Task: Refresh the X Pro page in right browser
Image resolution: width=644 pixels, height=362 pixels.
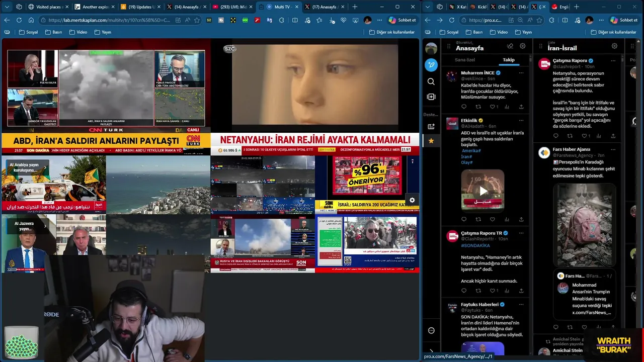Action: (x=451, y=20)
